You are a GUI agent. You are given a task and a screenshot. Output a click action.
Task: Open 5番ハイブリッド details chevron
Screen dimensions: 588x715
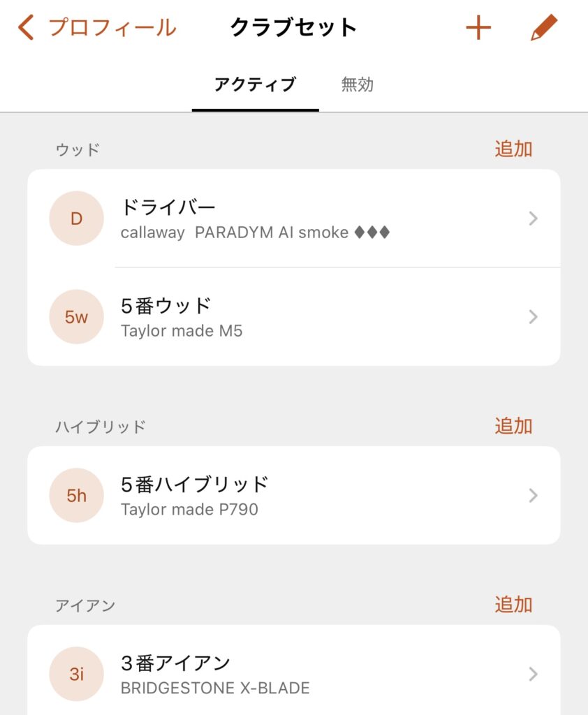click(534, 496)
